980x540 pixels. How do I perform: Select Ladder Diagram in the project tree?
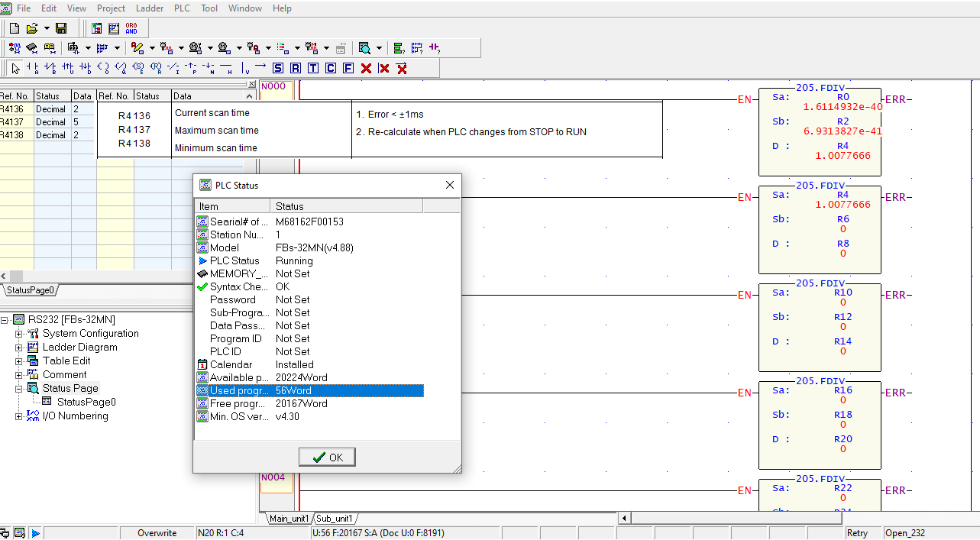[x=80, y=348]
